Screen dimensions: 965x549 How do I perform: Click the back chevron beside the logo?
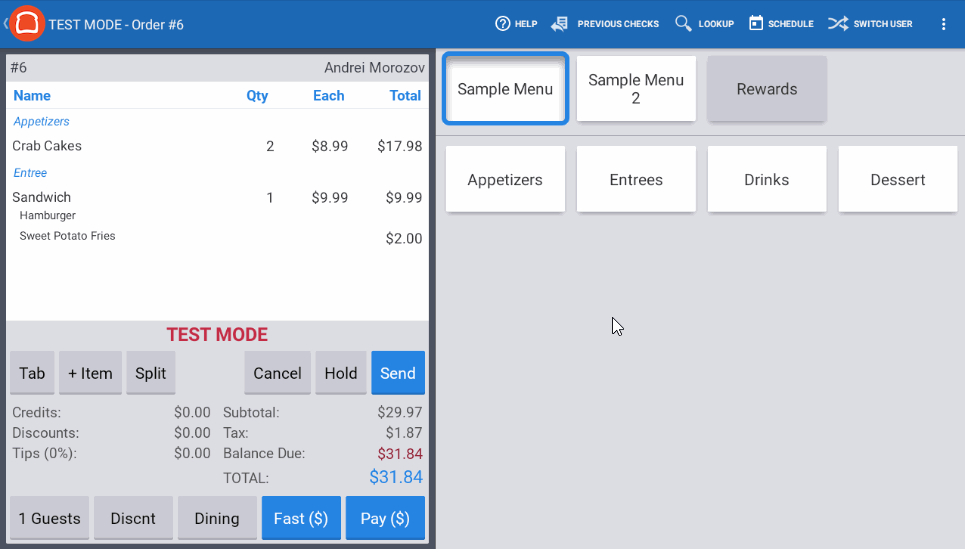click(x=5, y=24)
